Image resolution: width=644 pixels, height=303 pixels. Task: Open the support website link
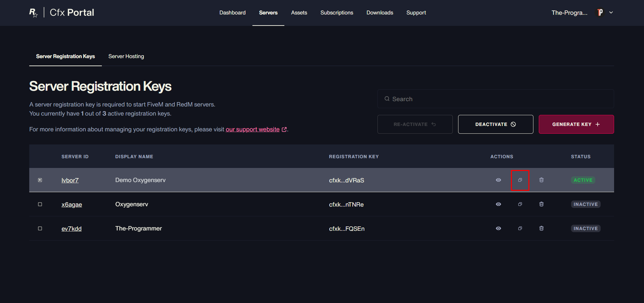pos(252,129)
